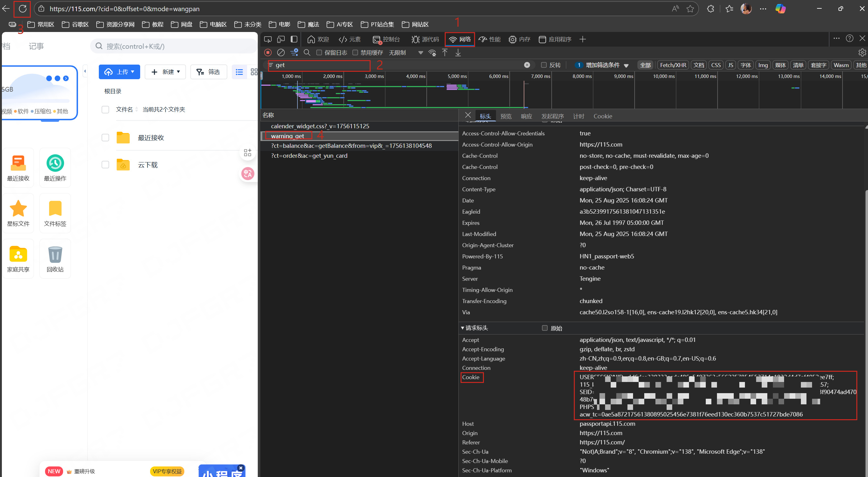Switch to the 响应 tab
Screen dimensions: 868x477
coord(526,116)
